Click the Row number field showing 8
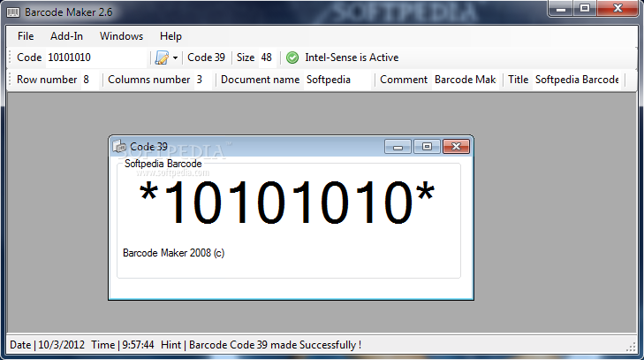Viewport: 644px width, 360px height. (90, 80)
